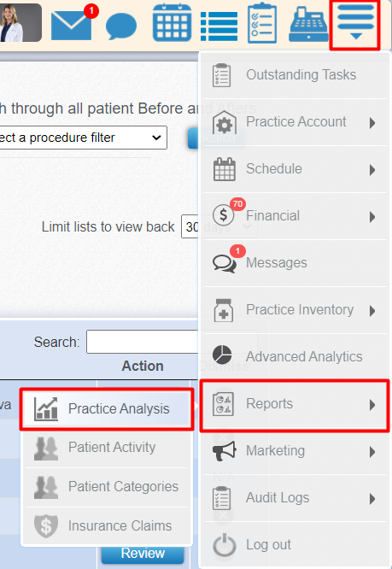Open the calendar icon in top toolbar

[172, 22]
